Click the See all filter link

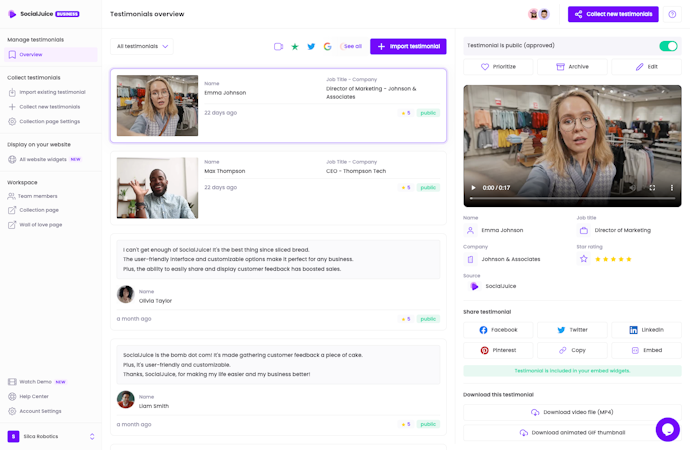[x=352, y=46]
